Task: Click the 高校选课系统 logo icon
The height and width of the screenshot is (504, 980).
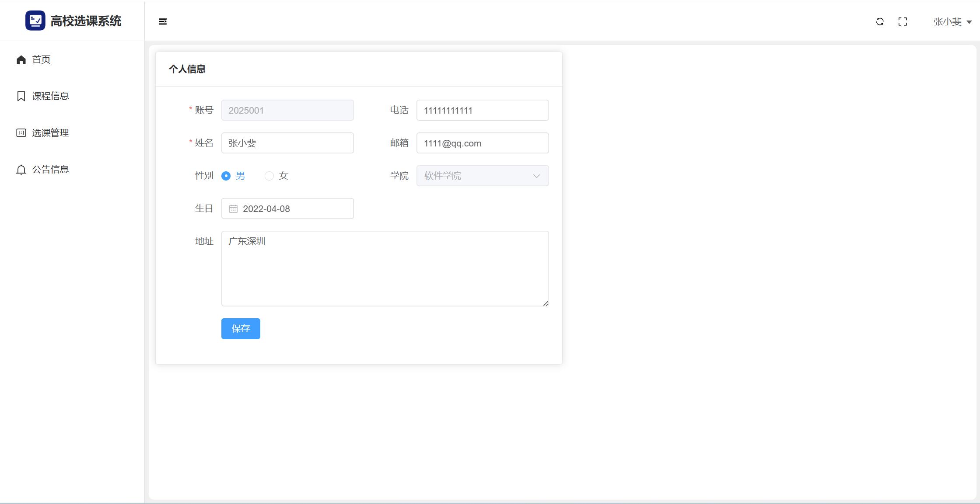Action: tap(35, 21)
